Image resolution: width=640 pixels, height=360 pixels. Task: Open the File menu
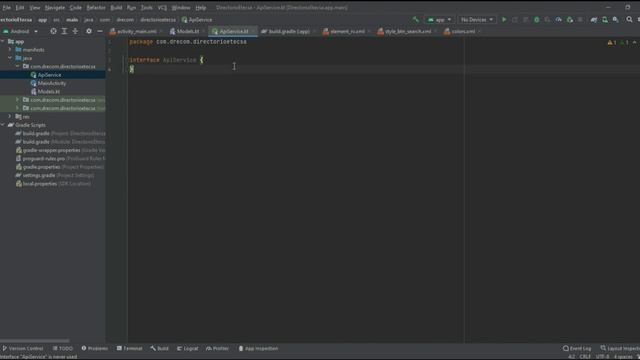pyautogui.click(x=7, y=8)
